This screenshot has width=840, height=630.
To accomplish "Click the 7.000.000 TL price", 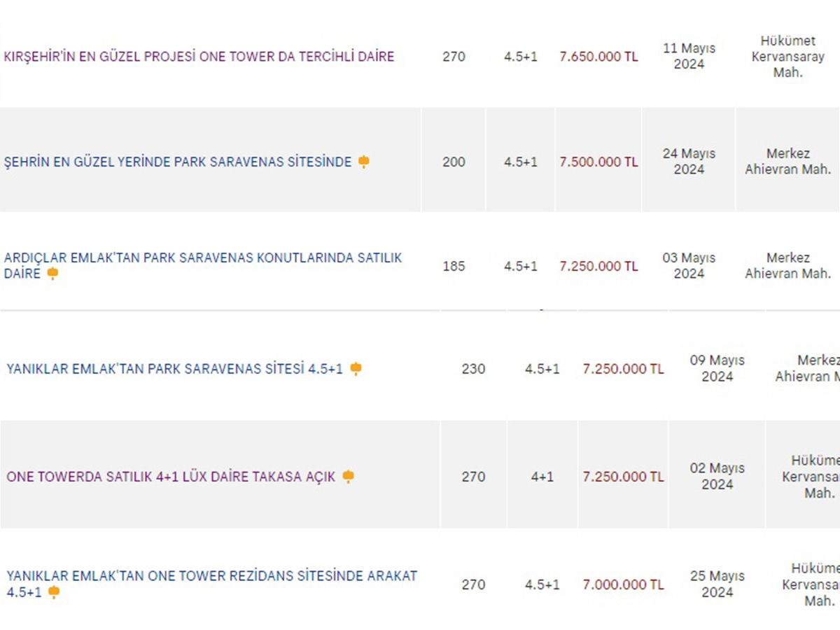I will pyautogui.click(x=623, y=584).
